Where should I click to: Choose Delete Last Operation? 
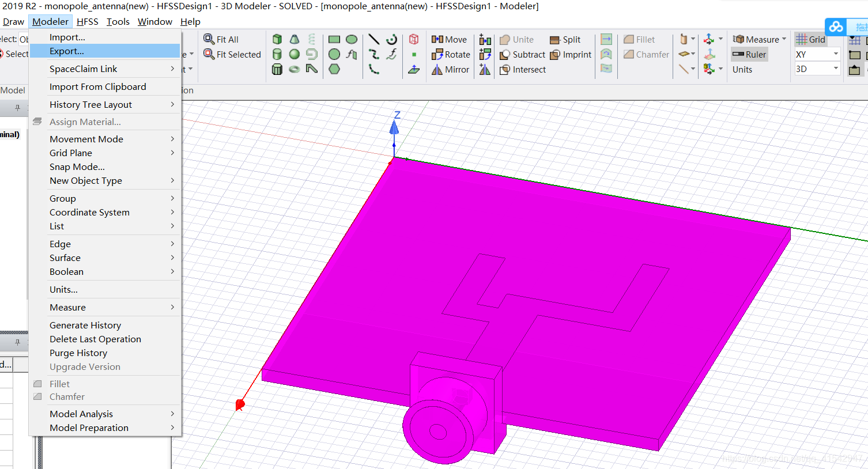pos(105,339)
